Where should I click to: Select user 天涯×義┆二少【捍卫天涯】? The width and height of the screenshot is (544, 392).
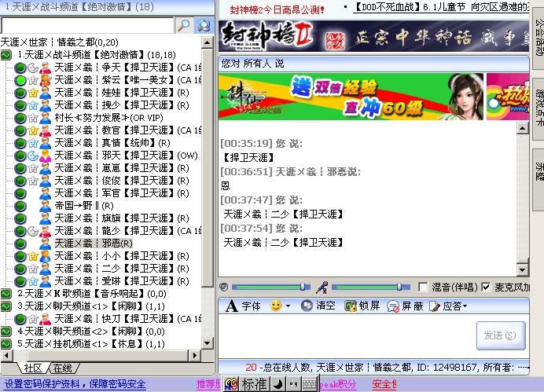click(x=122, y=269)
